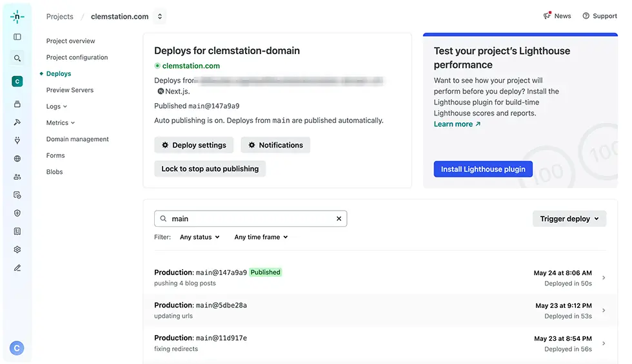Open the projects stack icon in sidebar
Image resolution: width=632 pixels, height=364 pixels.
coord(17,104)
